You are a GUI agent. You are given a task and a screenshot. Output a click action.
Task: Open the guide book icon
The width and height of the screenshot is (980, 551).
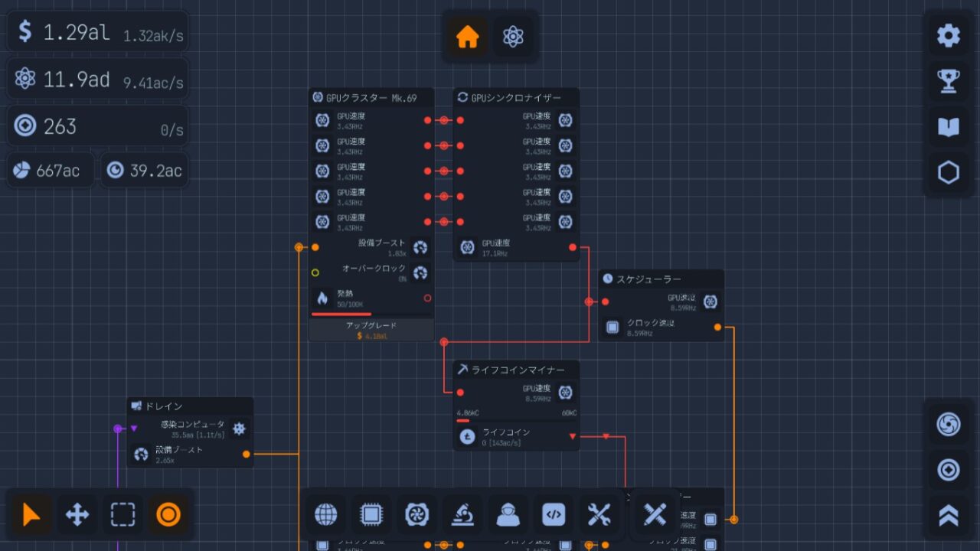click(949, 127)
